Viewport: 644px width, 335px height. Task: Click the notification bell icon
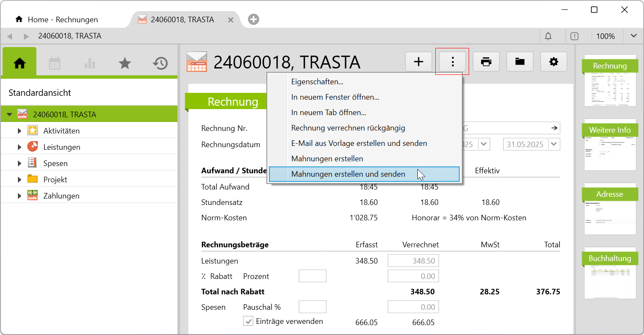548,36
